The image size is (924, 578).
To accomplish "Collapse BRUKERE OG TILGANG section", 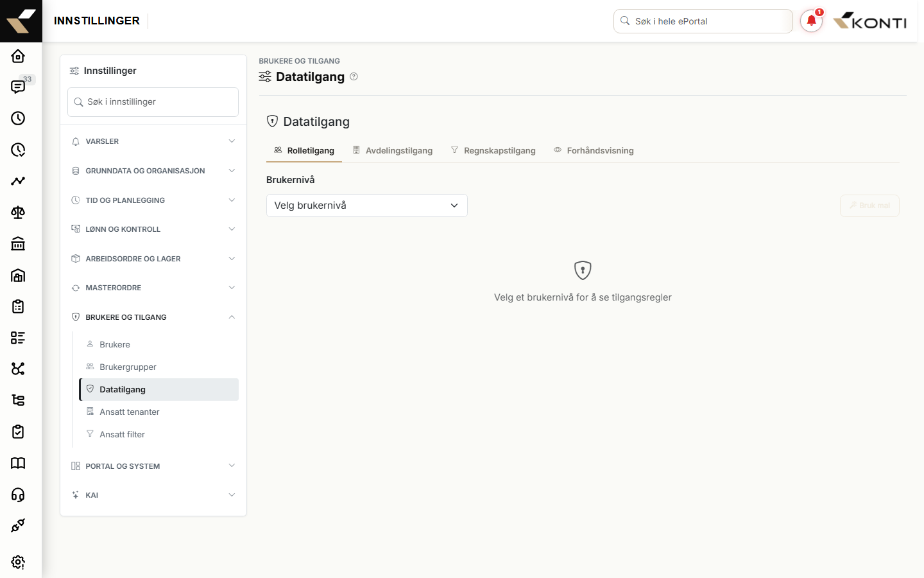I will click(x=153, y=317).
